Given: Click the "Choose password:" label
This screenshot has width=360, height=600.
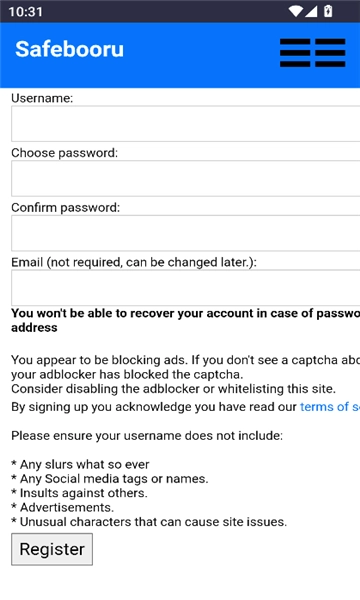Looking at the screenshot, I should click(65, 153).
